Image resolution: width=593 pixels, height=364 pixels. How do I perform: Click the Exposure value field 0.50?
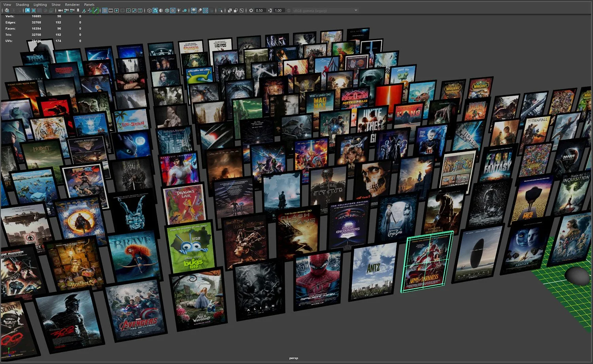pos(261,10)
